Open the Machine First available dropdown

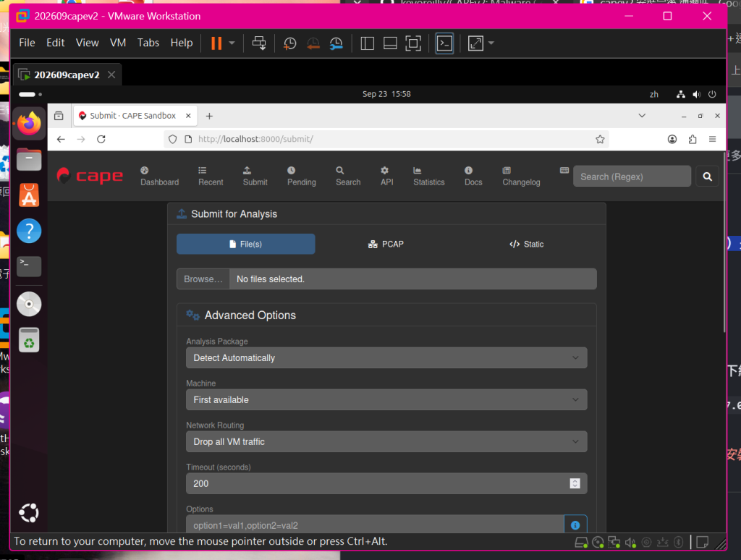[386, 400]
